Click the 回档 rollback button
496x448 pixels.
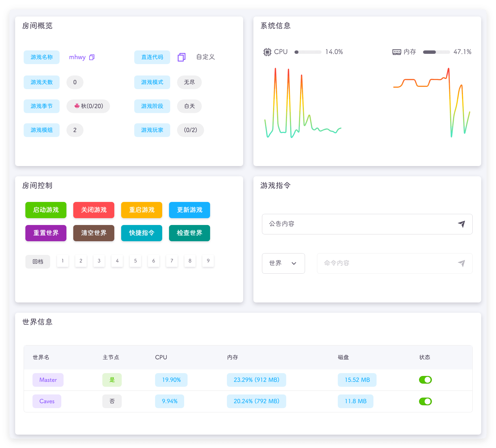click(x=38, y=261)
